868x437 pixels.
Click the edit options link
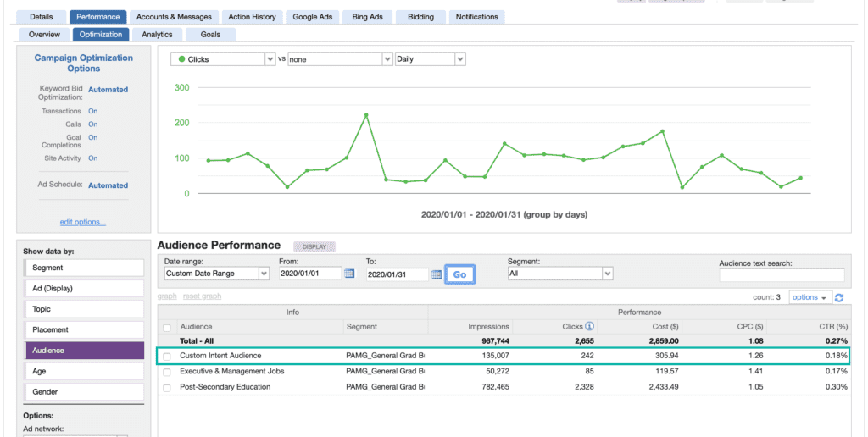[83, 223]
